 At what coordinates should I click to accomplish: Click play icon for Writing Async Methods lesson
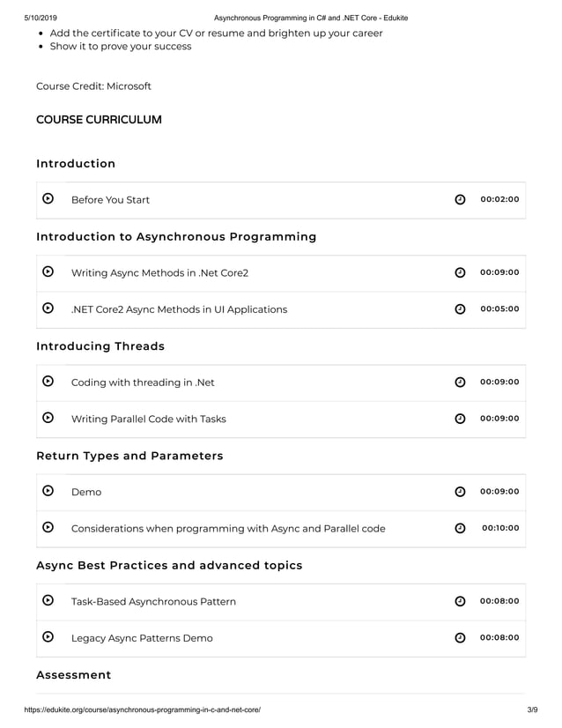click(x=48, y=271)
